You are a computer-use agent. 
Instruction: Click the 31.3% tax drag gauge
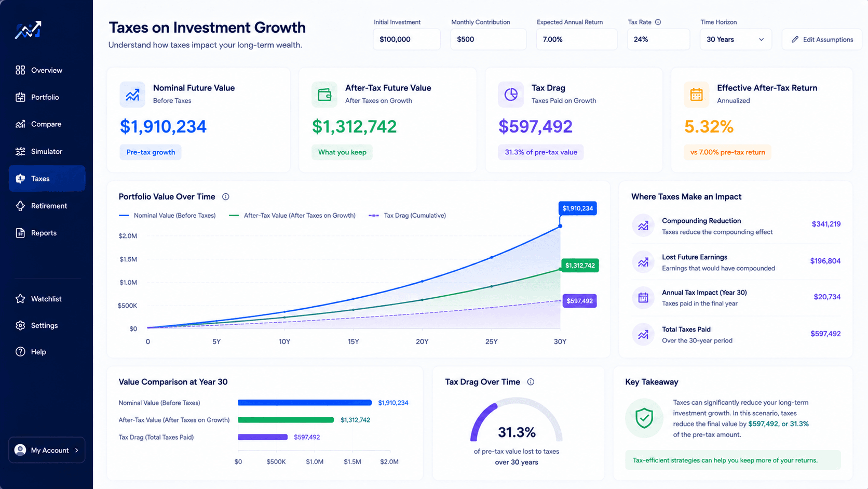[517, 421]
